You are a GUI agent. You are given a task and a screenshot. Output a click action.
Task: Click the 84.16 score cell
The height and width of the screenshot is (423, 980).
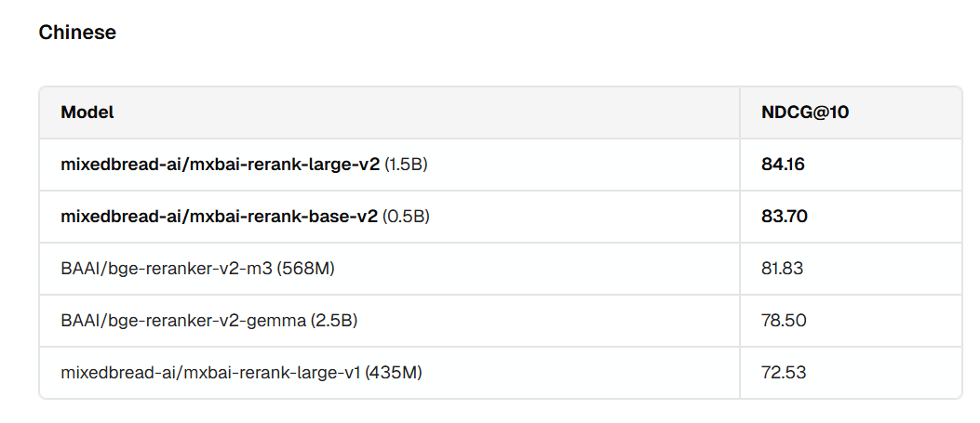point(783,165)
